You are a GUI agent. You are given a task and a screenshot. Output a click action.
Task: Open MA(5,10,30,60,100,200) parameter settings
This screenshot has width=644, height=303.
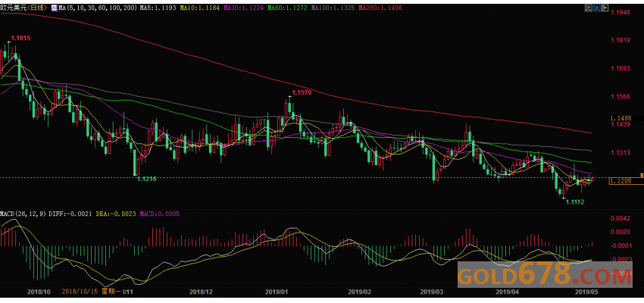(98, 8)
